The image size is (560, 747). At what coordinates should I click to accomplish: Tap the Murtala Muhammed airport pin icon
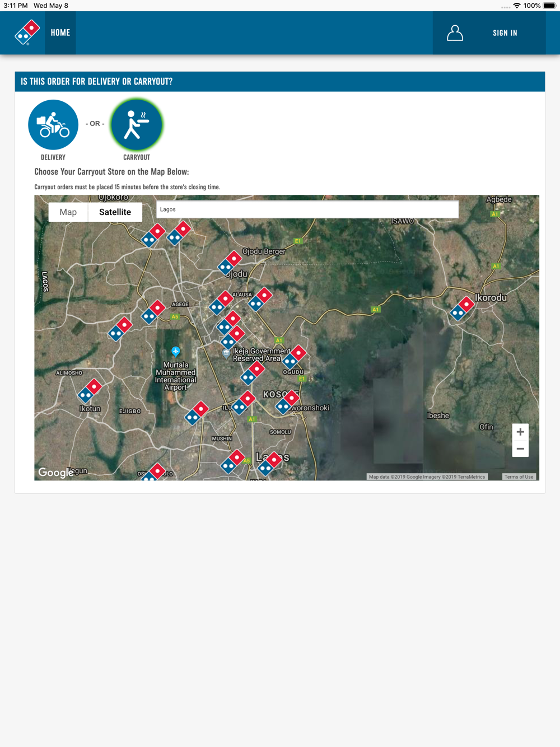tap(176, 352)
